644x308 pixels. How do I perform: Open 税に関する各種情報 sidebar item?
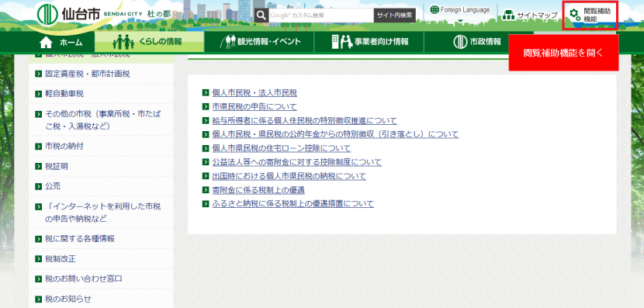click(101, 239)
